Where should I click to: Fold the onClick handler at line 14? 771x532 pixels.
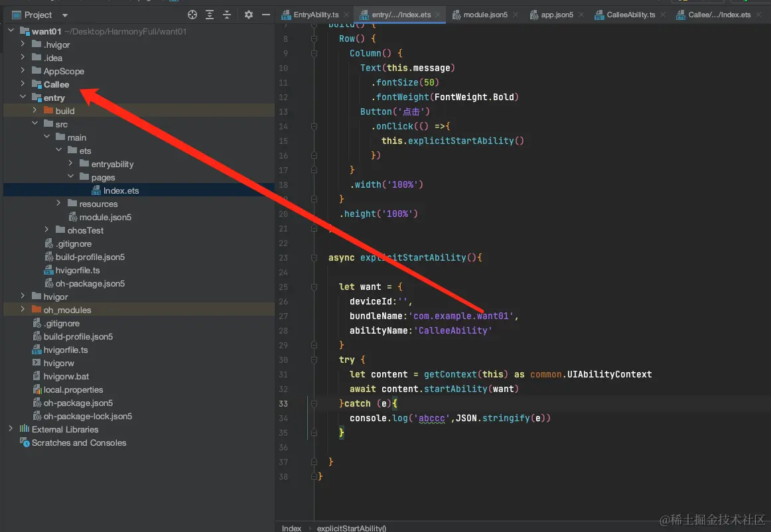pyautogui.click(x=315, y=126)
